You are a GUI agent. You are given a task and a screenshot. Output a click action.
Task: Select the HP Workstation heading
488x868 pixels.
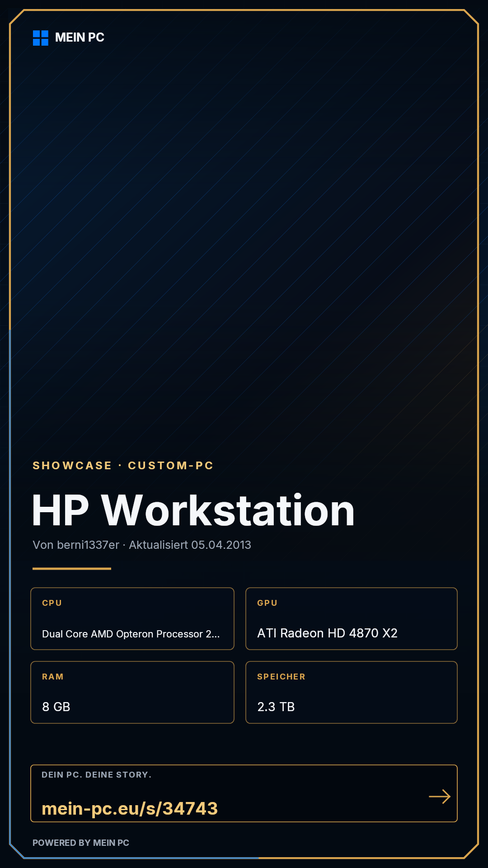click(193, 510)
